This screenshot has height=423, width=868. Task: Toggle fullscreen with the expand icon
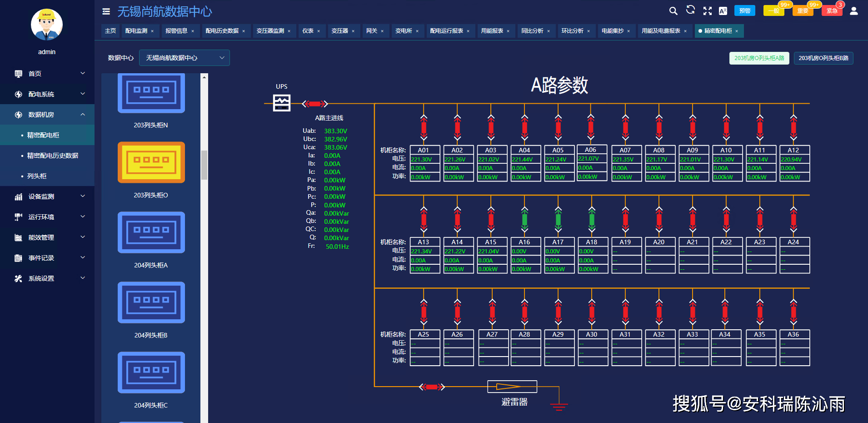point(707,11)
